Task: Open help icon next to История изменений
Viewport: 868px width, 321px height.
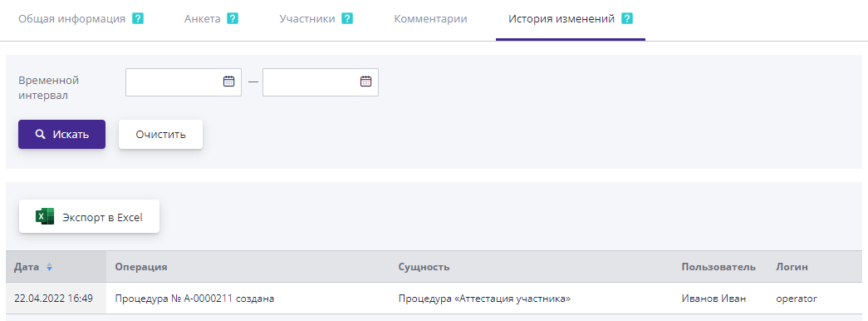Action: tap(627, 19)
